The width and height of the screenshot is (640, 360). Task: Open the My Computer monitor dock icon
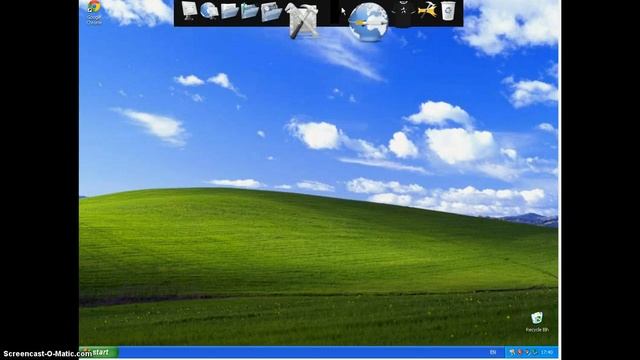(189, 10)
